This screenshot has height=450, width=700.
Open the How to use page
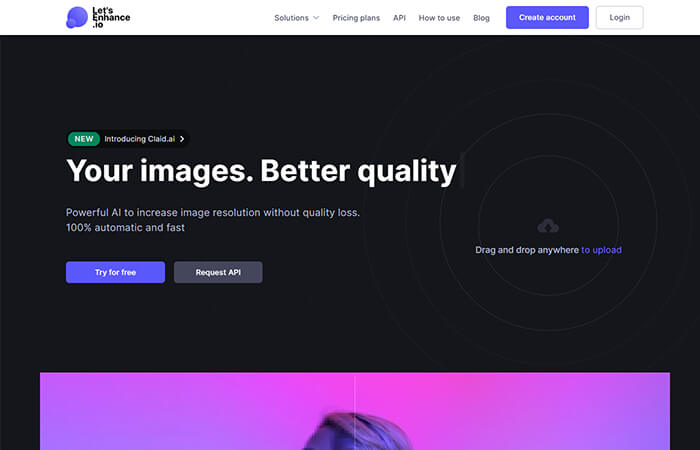point(439,18)
